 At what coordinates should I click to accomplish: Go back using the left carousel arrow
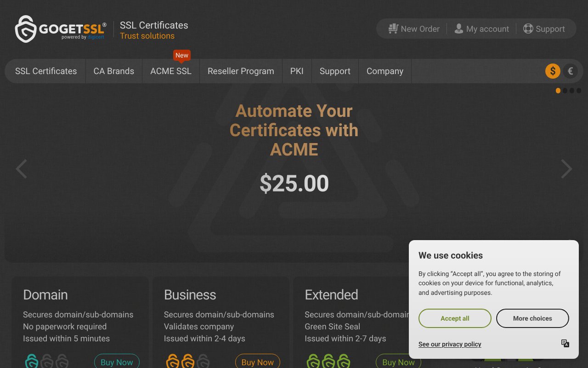(22, 169)
